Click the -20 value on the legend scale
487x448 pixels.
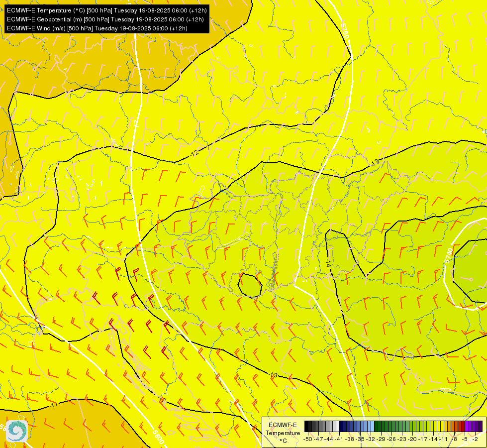click(412, 439)
